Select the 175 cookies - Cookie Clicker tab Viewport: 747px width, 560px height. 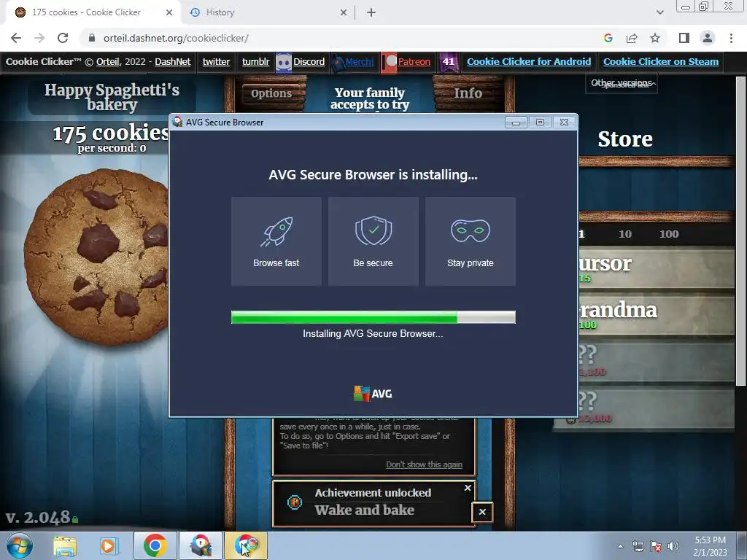(x=93, y=12)
